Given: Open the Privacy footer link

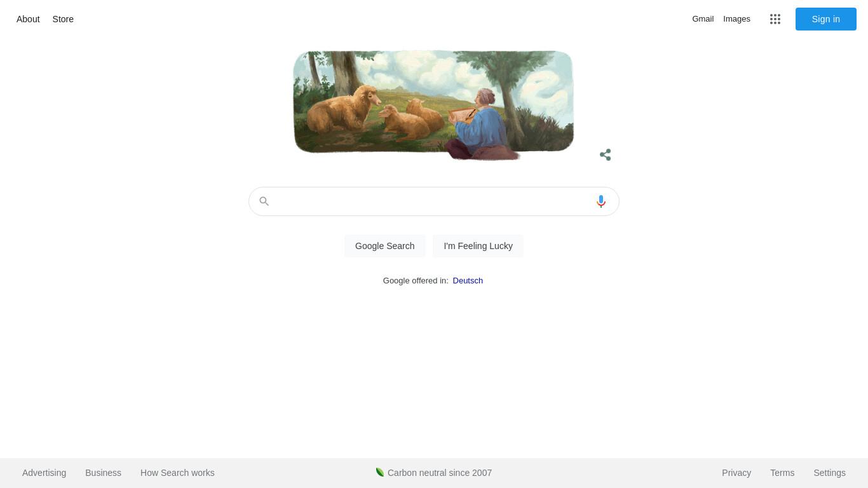Looking at the screenshot, I should coord(736,473).
